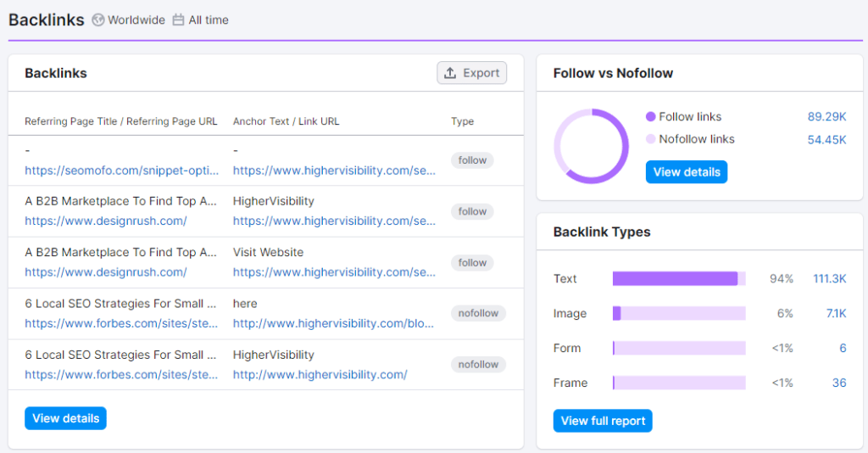Open the http://www.highervisibility.com/ link

click(320, 375)
